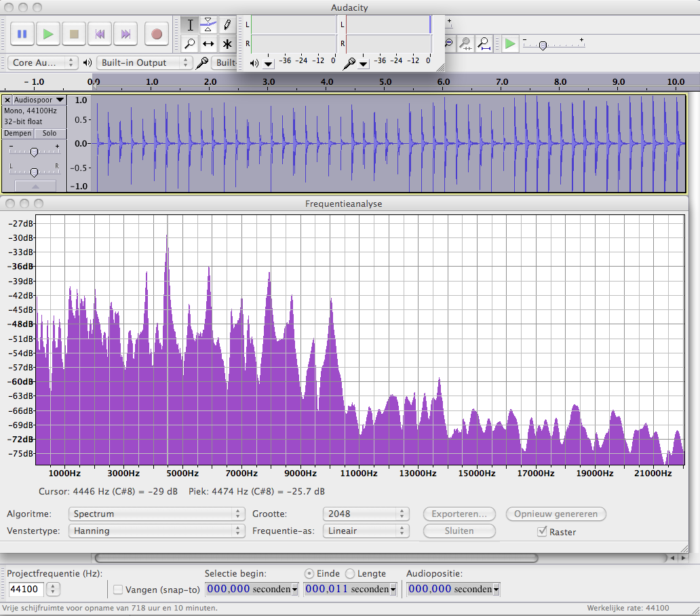The width and height of the screenshot is (700, 616).
Task: Adjust the track gain slider knob
Action: click(34, 151)
